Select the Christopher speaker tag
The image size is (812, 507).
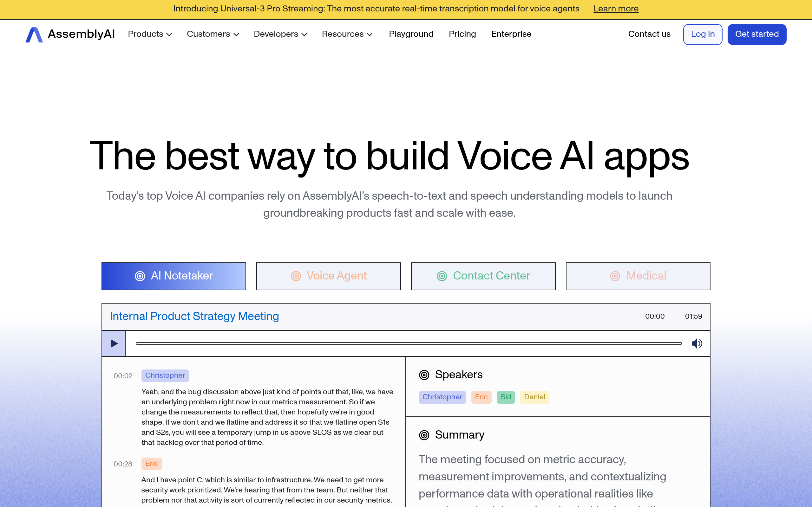[x=442, y=397]
